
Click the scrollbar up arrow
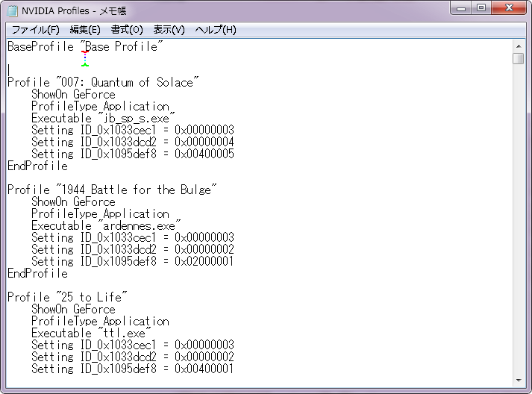[519, 46]
